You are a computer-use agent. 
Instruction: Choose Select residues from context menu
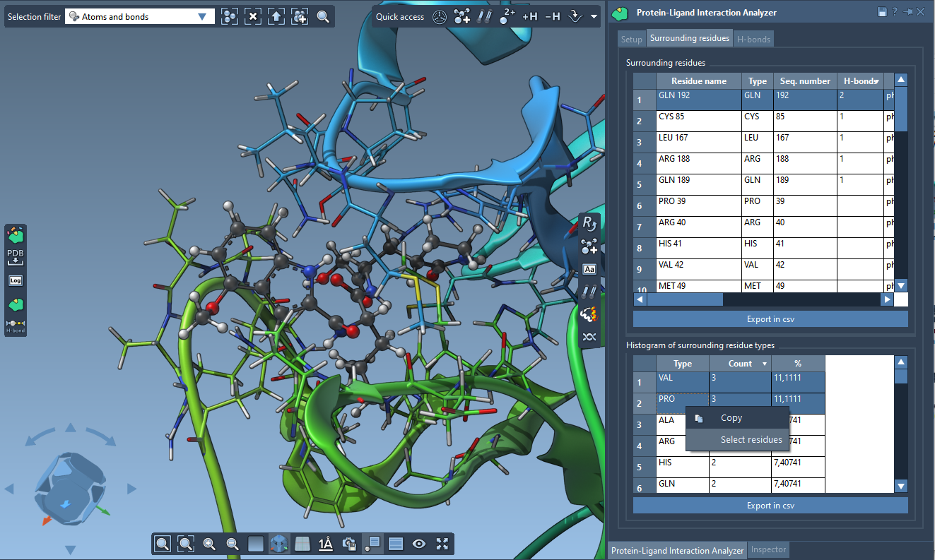tap(751, 440)
